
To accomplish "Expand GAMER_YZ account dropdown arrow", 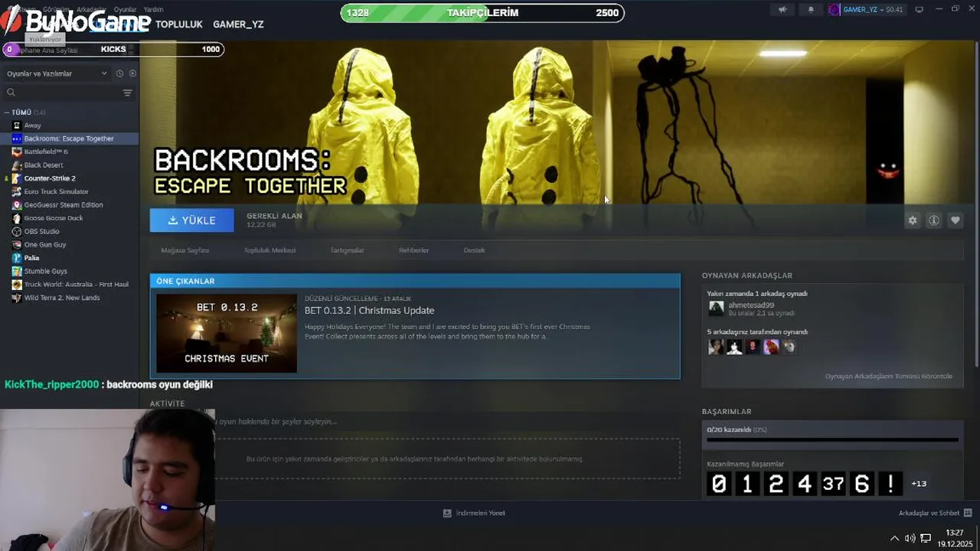I will pyautogui.click(x=882, y=10).
